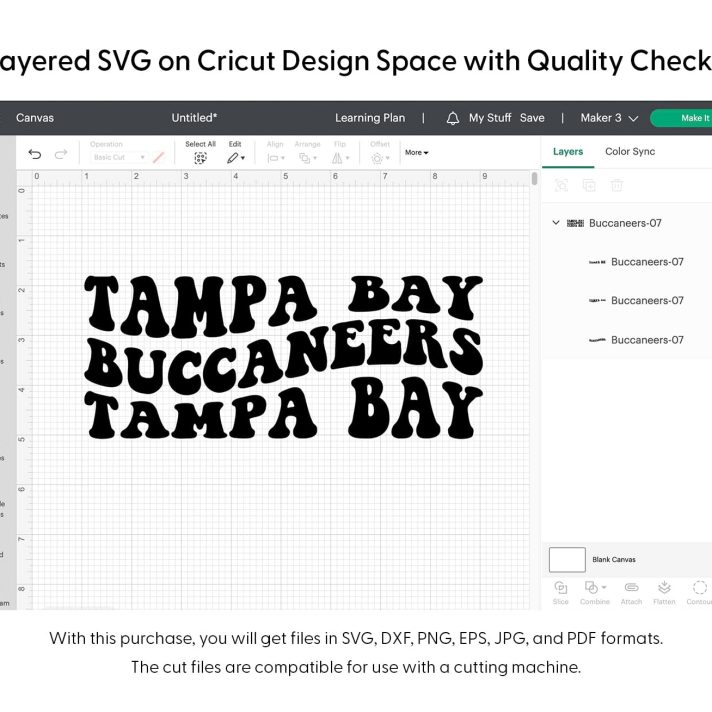Screen dimensions: 712x712
Task: Click the Edit pencil icon
Action: point(232,158)
